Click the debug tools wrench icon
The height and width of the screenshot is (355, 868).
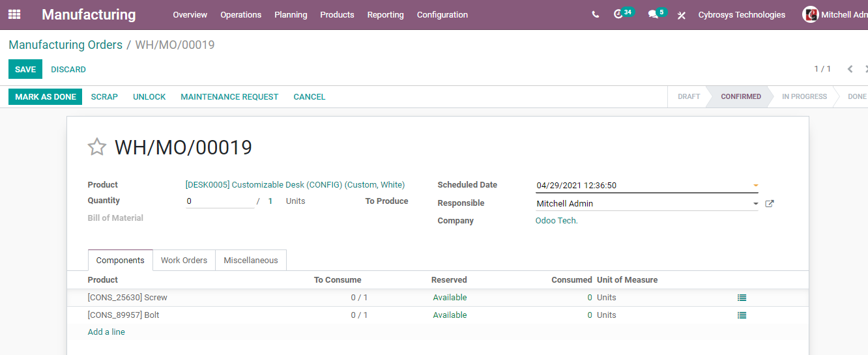point(682,15)
